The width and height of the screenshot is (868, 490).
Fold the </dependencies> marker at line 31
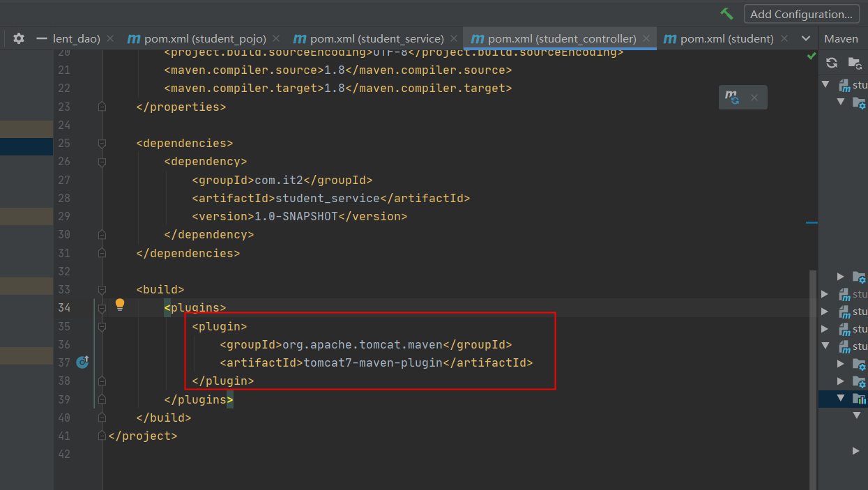[102, 252]
